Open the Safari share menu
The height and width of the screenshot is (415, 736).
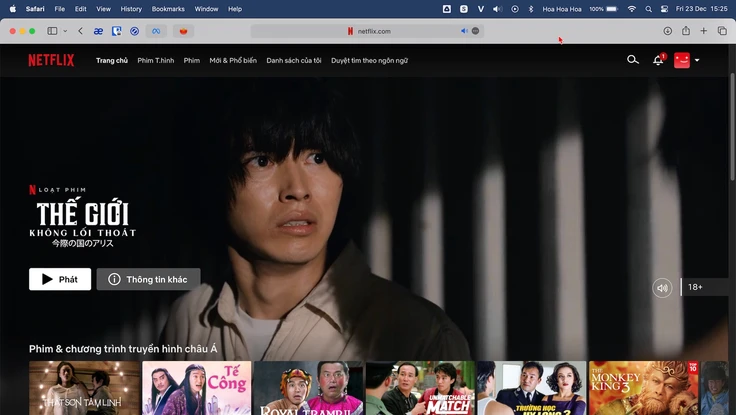click(686, 31)
